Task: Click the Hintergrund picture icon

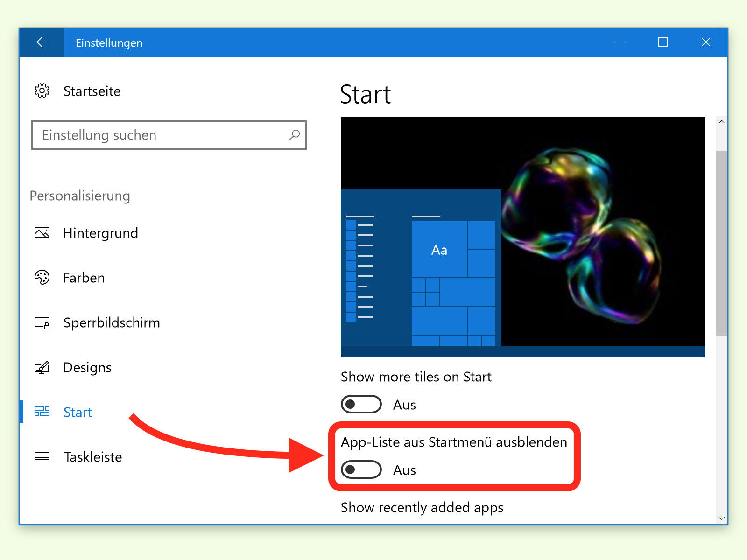Action: click(42, 232)
